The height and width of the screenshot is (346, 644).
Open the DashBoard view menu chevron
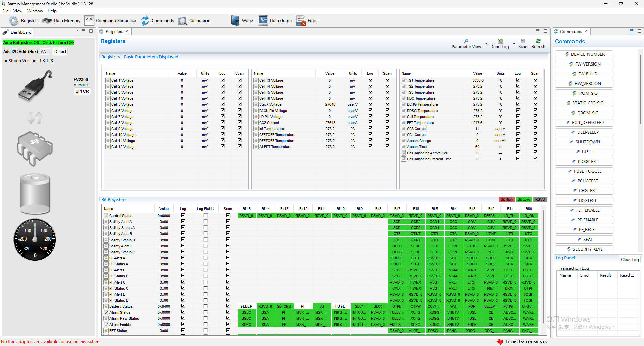coord(77,31)
